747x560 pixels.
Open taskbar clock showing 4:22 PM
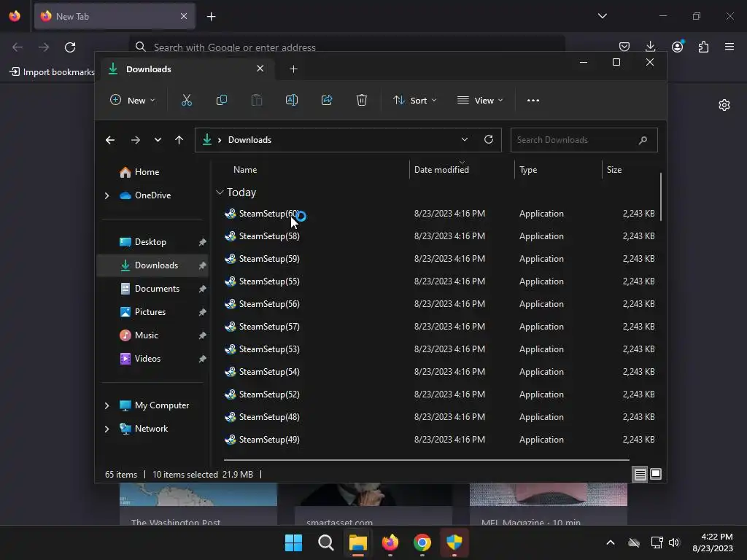pyautogui.click(x=713, y=542)
